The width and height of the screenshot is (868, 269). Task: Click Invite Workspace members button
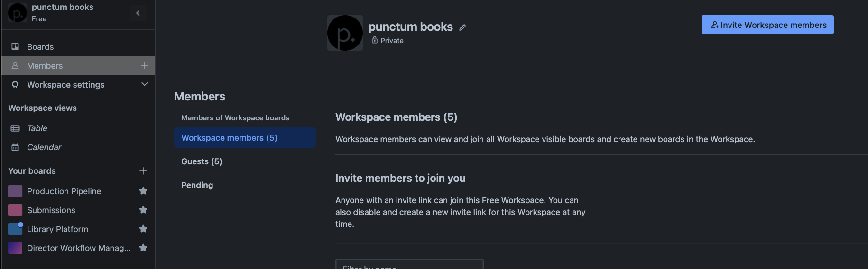pos(767,25)
